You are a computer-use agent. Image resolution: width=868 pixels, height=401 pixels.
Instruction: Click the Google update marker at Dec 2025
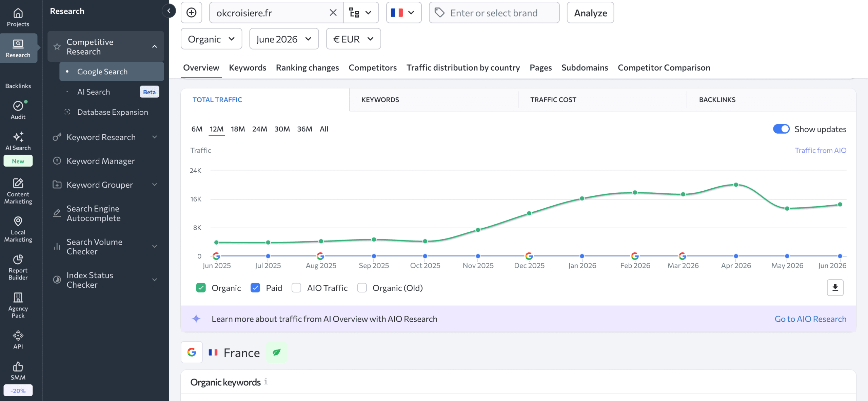(529, 256)
